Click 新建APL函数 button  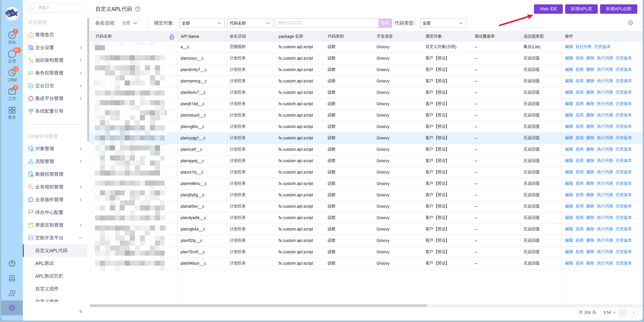click(619, 9)
